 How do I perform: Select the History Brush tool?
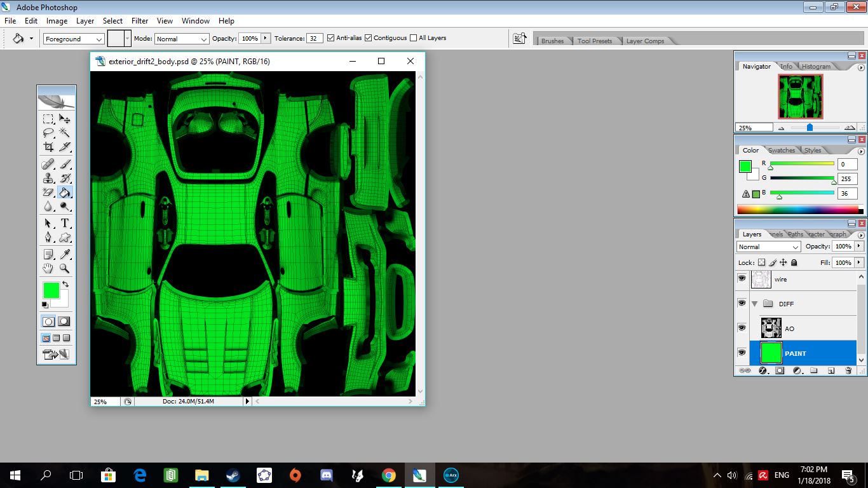pyautogui.click(x=65, y=179)
